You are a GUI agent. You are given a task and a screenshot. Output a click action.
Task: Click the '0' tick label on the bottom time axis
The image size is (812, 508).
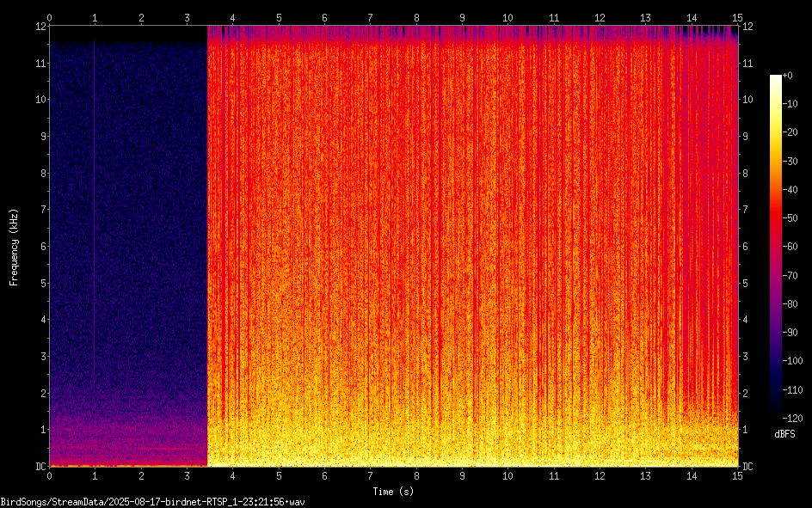tap(49, 476)
